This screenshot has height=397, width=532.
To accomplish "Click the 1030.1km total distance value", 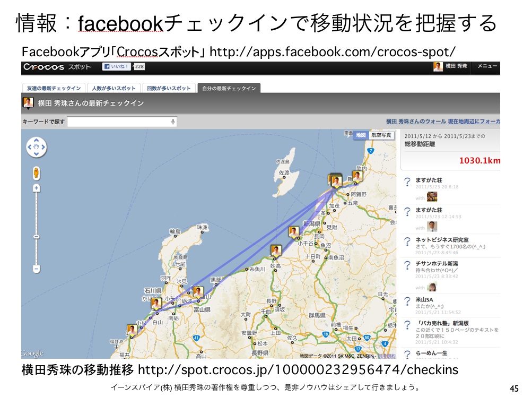I will pos(479,161).
